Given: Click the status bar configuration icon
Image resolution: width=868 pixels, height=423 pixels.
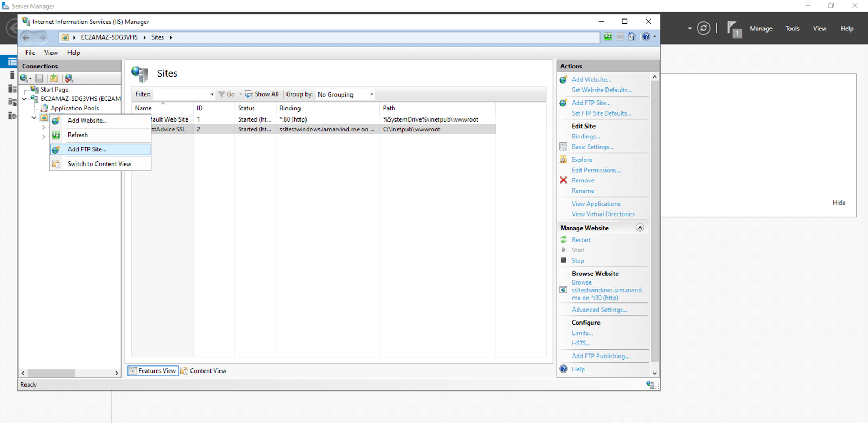Looking at the screenshot, I should (x=650, y=384).
